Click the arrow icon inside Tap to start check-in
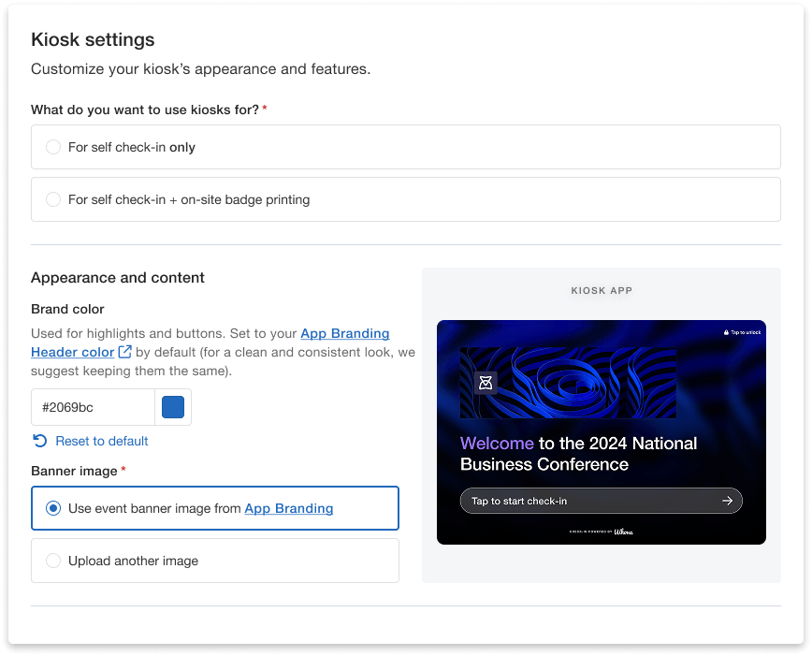812x656 pixels. point(728,501)
